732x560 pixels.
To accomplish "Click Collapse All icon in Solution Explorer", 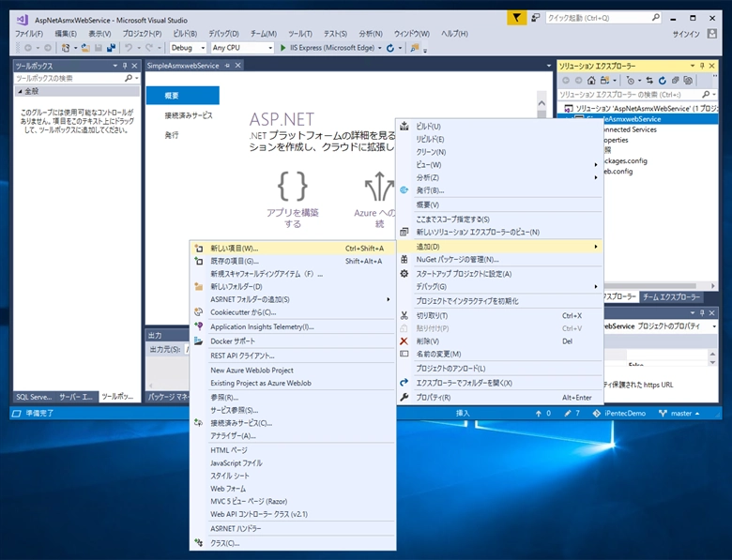I will click(675, 81).
